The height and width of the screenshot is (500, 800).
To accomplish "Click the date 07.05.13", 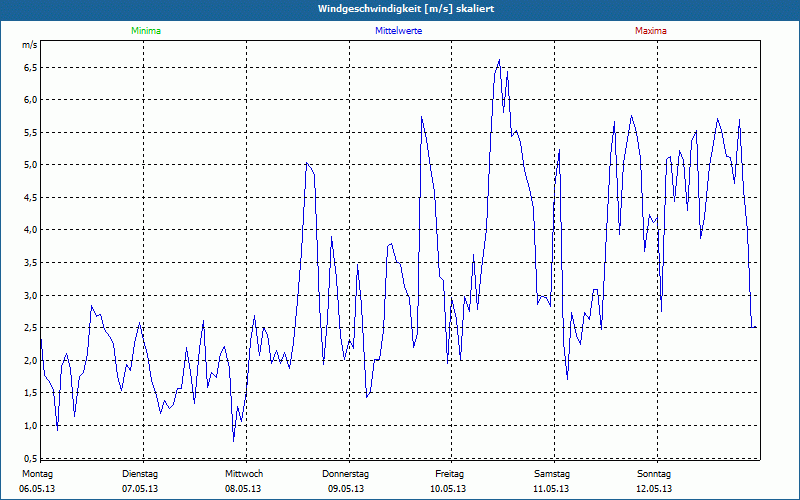I will pyautogui.click(x=140, y=489).
